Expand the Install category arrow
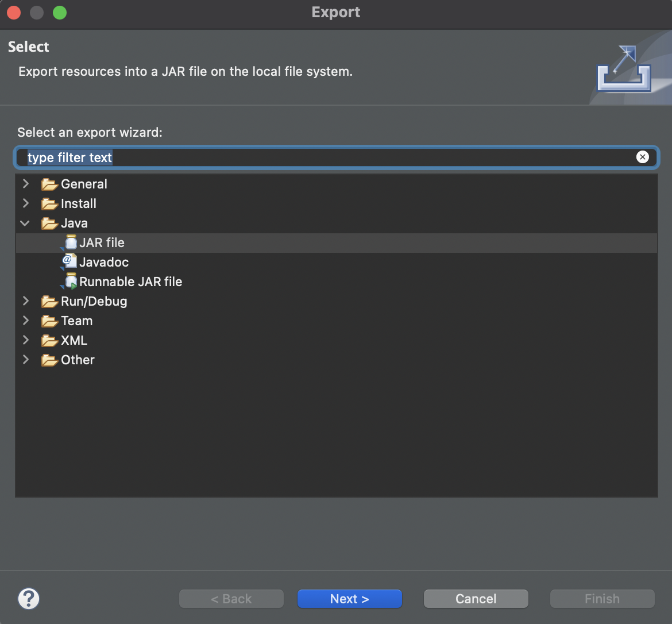Image resolution: width=672 pixels, height=624 pixels. [25, 203]
